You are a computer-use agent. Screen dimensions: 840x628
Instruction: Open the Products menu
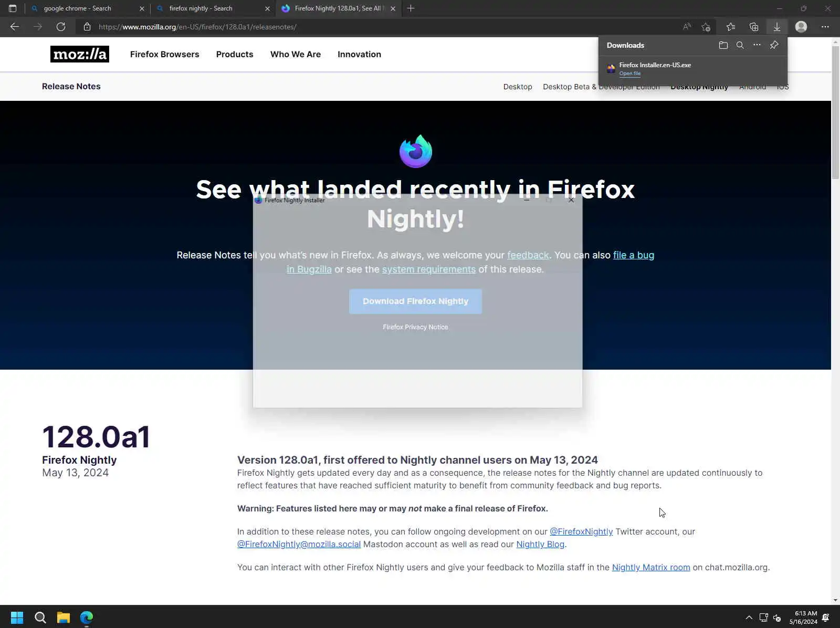[235, 54]
